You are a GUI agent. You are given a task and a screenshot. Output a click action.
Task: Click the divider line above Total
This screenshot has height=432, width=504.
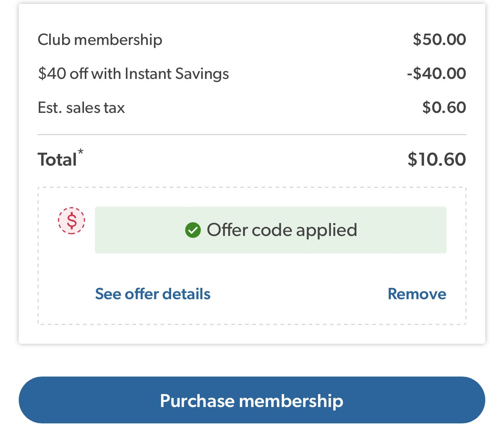coord(252,135)
